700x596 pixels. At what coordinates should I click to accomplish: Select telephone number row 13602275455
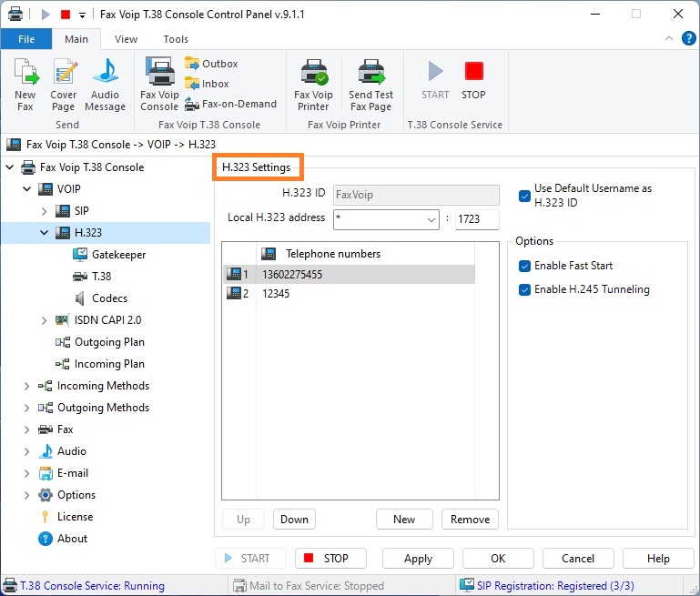349,275
